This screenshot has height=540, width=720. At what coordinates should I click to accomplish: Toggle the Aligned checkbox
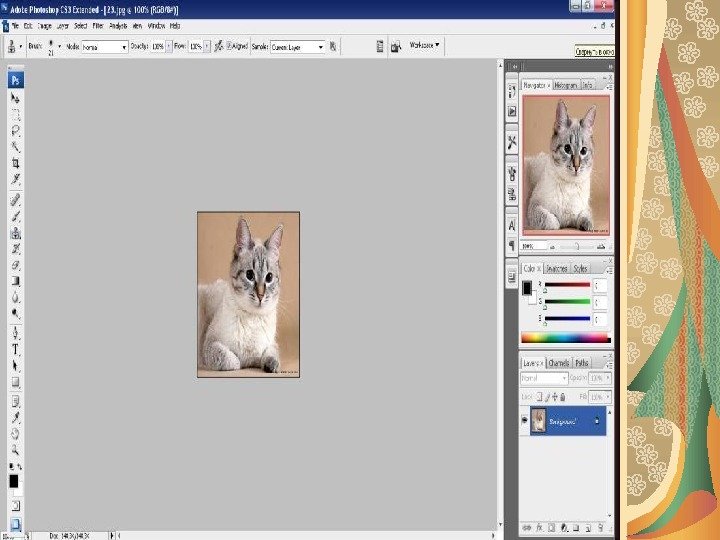point(230,46)
